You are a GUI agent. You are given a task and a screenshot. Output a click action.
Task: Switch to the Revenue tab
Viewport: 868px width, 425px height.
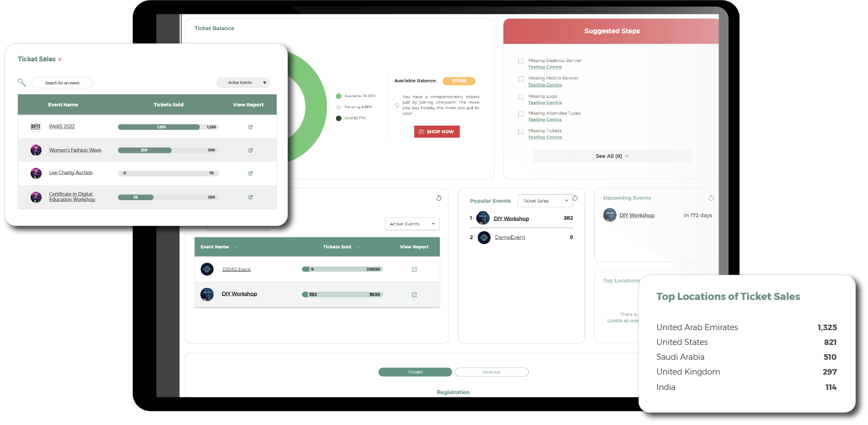click(x=491, y=372)
